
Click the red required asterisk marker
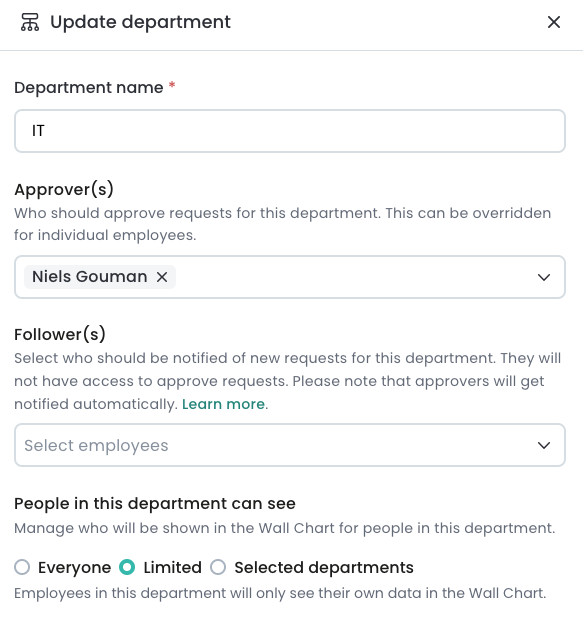(x=172, y=85)
